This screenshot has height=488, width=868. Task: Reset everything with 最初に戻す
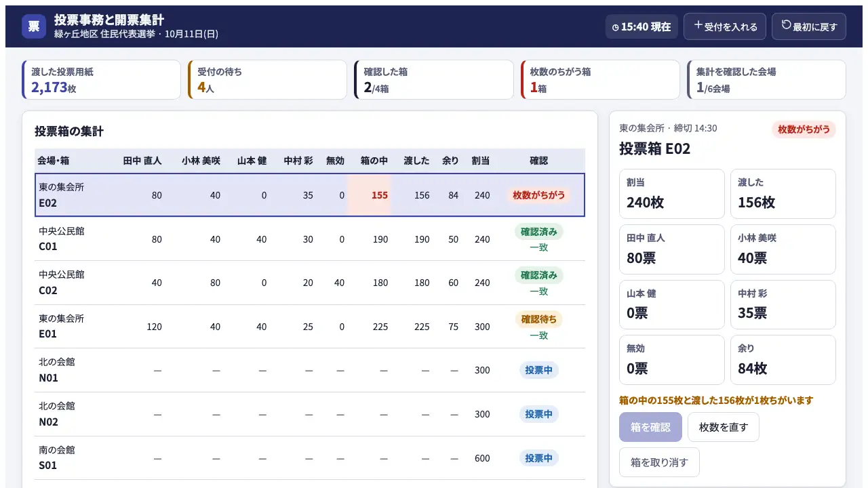(809, 26)
